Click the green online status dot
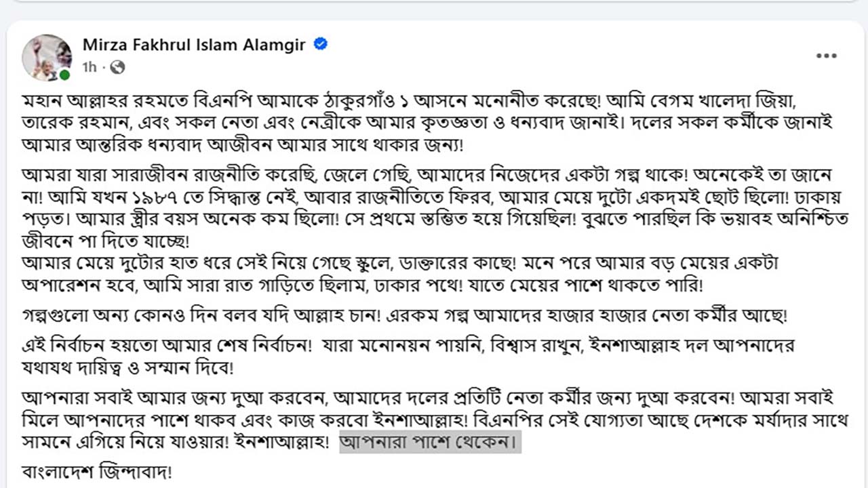Screen dimensions: 868x488 click(64, 75)
